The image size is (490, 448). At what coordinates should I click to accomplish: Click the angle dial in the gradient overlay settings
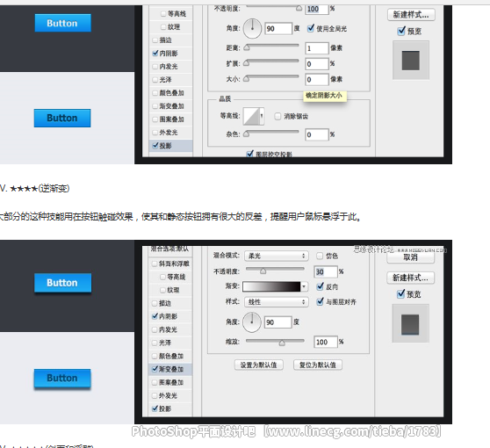tap(252, 322)
